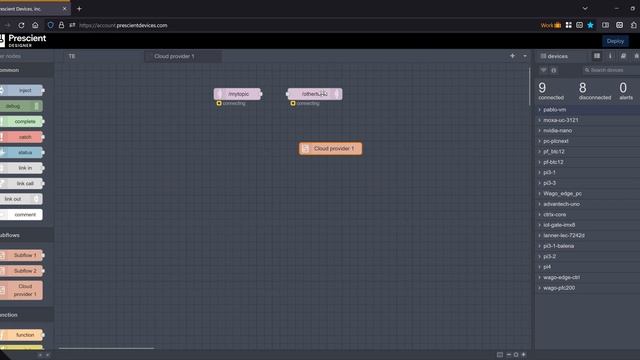Go to browser home icon
Image resolution: width=640 pixels, height=360 pixels.
(x=35, y=25)
